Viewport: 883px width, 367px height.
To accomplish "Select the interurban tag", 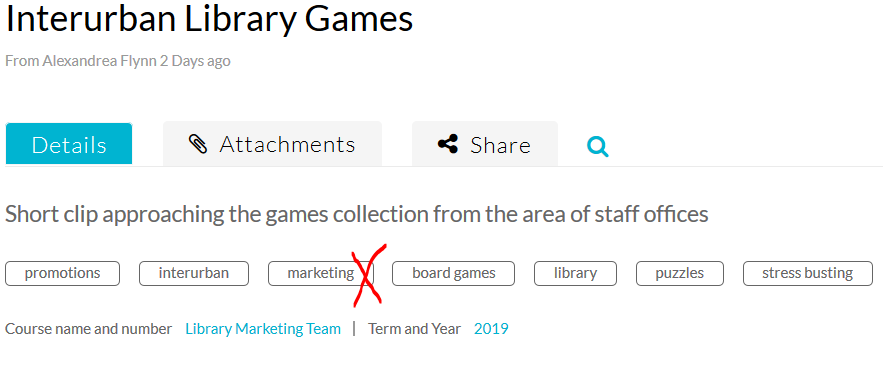I will (x=194, y=274).
